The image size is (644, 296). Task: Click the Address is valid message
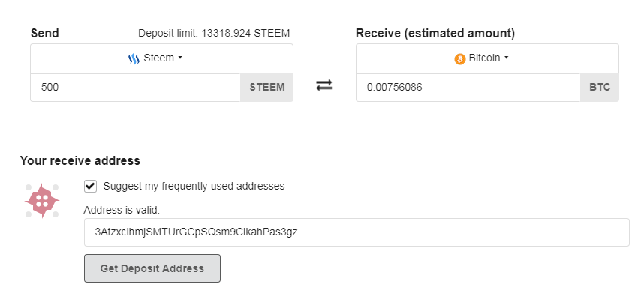point(122,211)
